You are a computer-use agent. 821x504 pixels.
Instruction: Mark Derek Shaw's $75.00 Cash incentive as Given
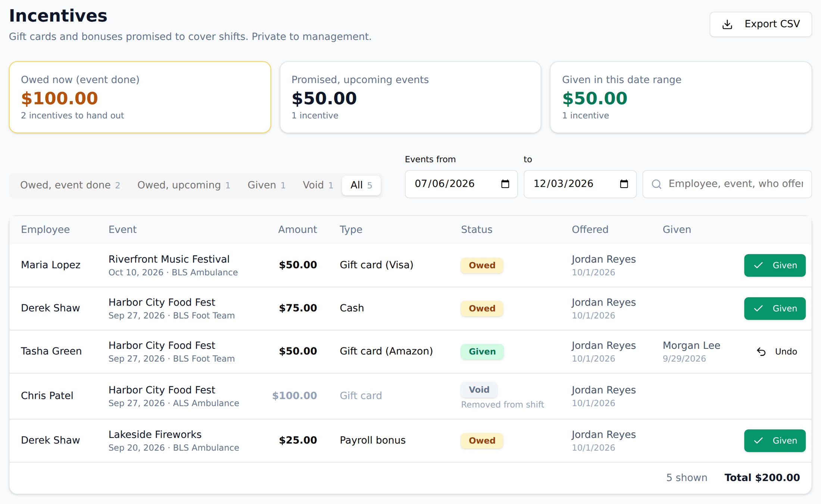pos(775,309)
